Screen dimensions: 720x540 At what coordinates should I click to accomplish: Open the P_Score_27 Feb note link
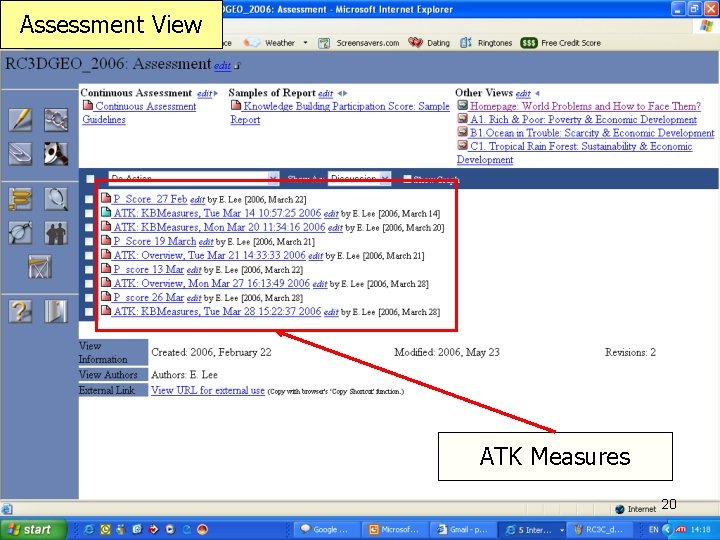[x=150, y=199]
